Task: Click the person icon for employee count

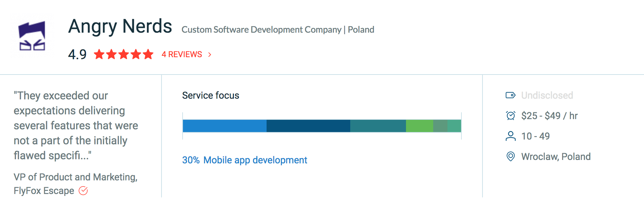Action: pyautogui.click(x=510, y=136)
